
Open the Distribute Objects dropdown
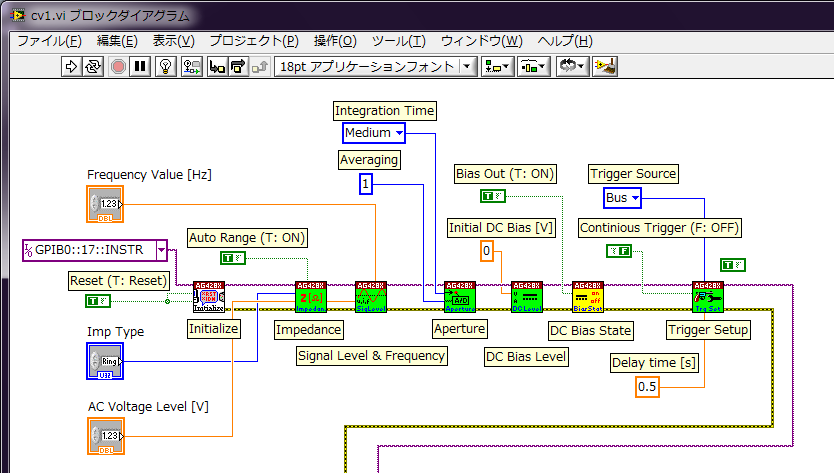click(x=533, y=67)
